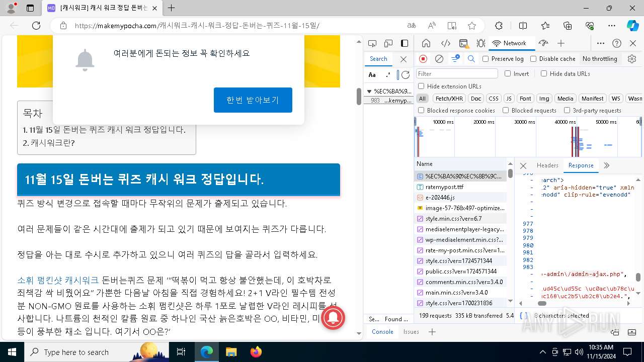Toggle regular expression search option

pos(388,75)
